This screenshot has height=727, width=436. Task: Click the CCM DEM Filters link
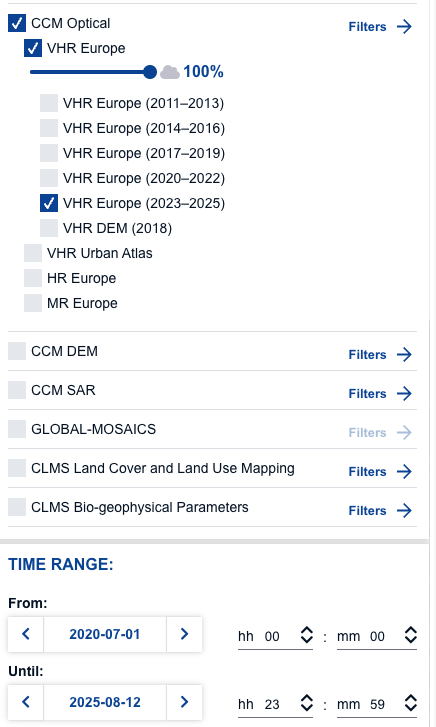click(x=367, y=355)
